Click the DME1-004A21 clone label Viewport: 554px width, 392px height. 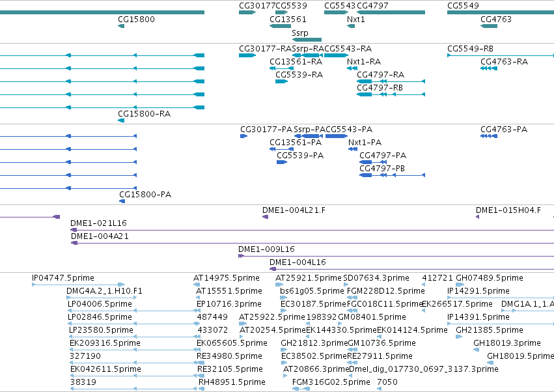[x=100, y=236]
